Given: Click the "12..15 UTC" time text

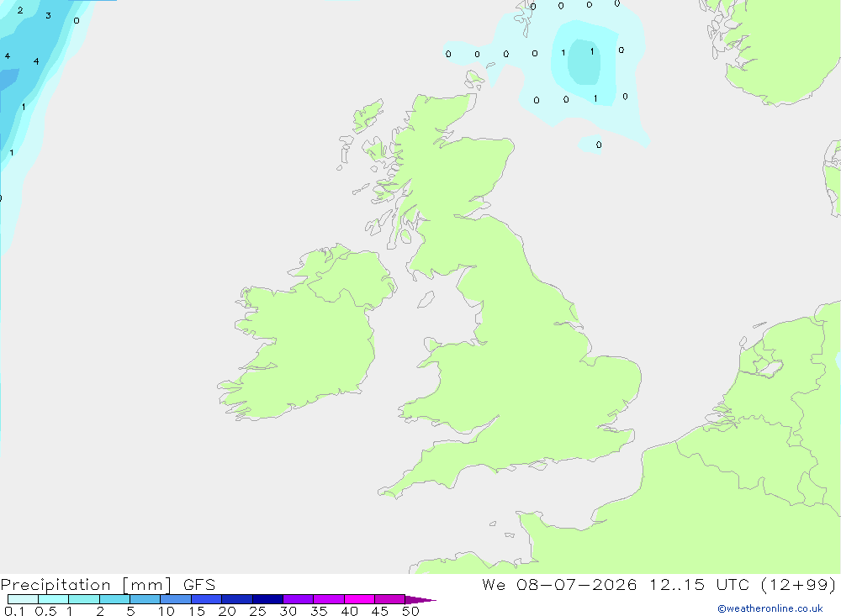Looking at the screenshot, I should click(700, 585).
